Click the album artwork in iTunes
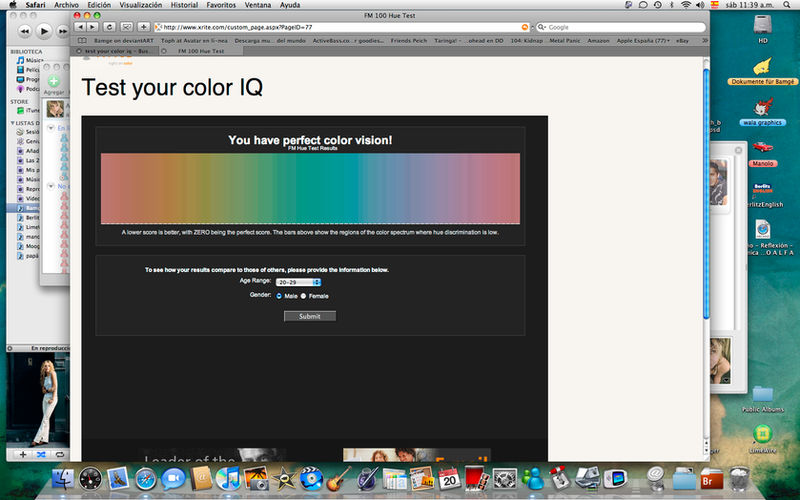 (38, 399)
